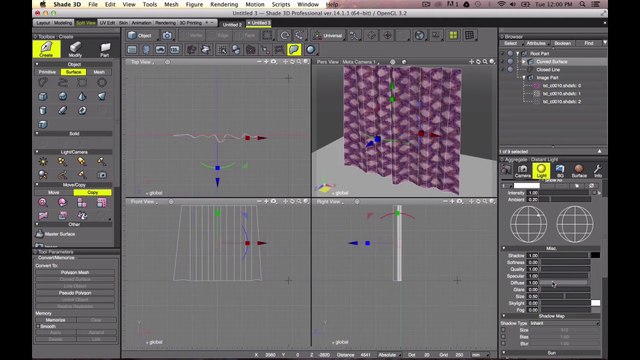640x360 pixels.
Task: Collapse the Object toolbox section
Action: pyautogui.click(x=37, y=64)
